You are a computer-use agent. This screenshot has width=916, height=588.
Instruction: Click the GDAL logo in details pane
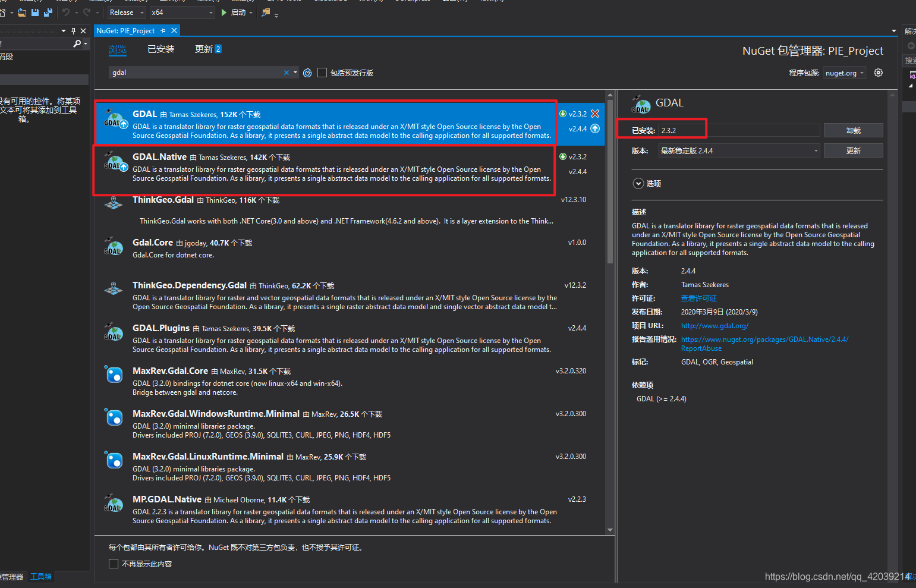641,105
